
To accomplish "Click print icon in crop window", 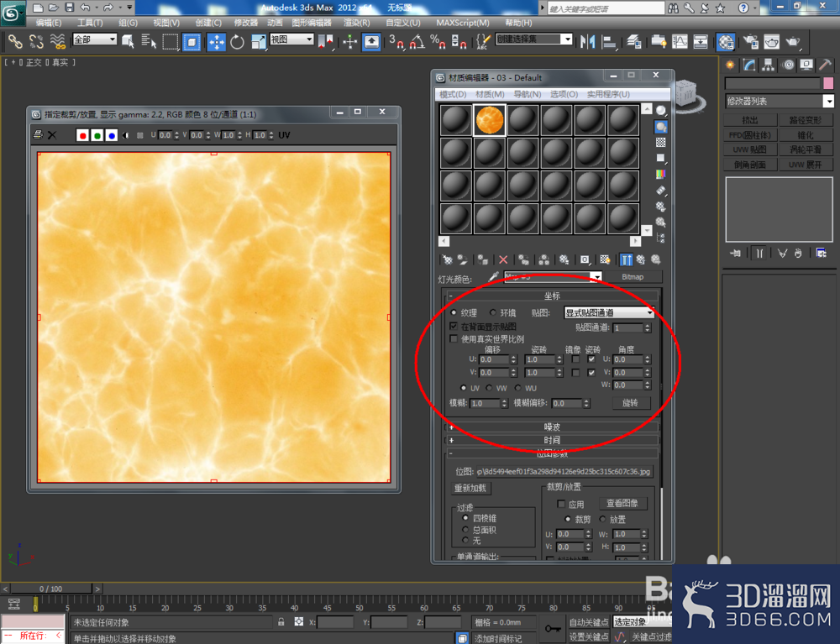I will (38, 135).
